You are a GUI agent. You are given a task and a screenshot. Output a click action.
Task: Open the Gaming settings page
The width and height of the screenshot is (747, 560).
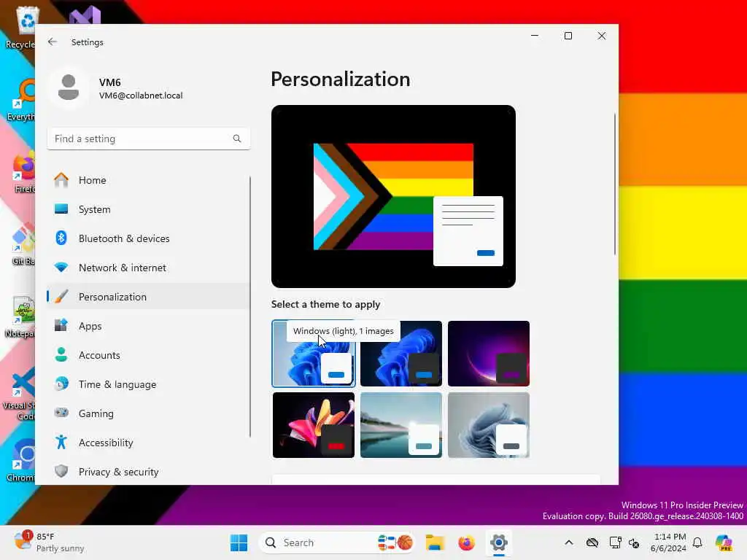149,413
